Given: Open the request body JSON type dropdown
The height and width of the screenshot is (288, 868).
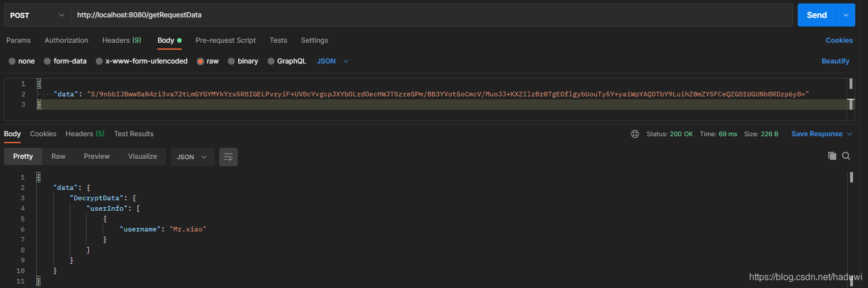Looking at the screenshot, I should 333,61.
